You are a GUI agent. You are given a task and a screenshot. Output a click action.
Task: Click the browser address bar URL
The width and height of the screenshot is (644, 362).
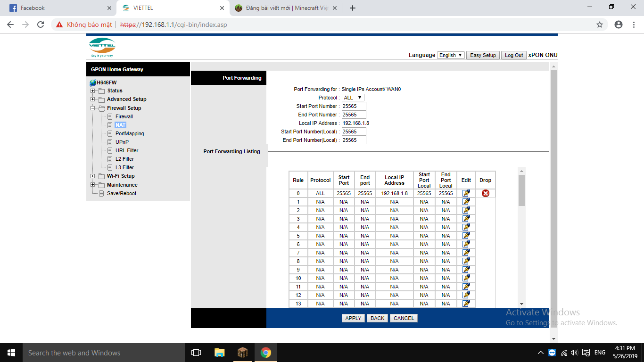(173, 25)
